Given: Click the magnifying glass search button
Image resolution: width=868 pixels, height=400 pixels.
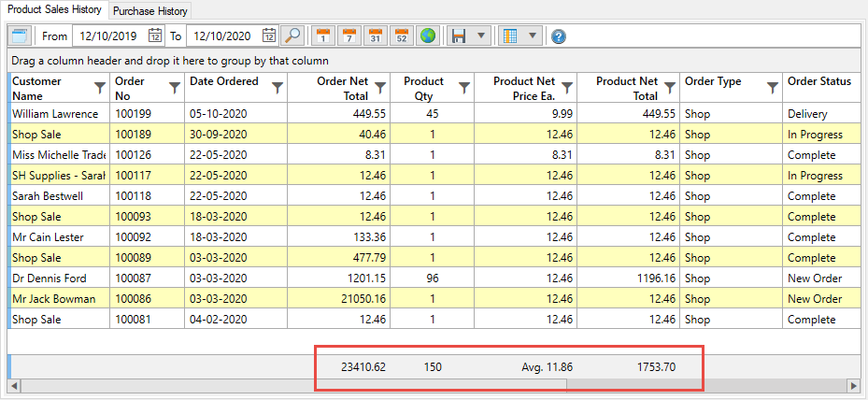Looking at the screenshot, I should click(292, 36).
